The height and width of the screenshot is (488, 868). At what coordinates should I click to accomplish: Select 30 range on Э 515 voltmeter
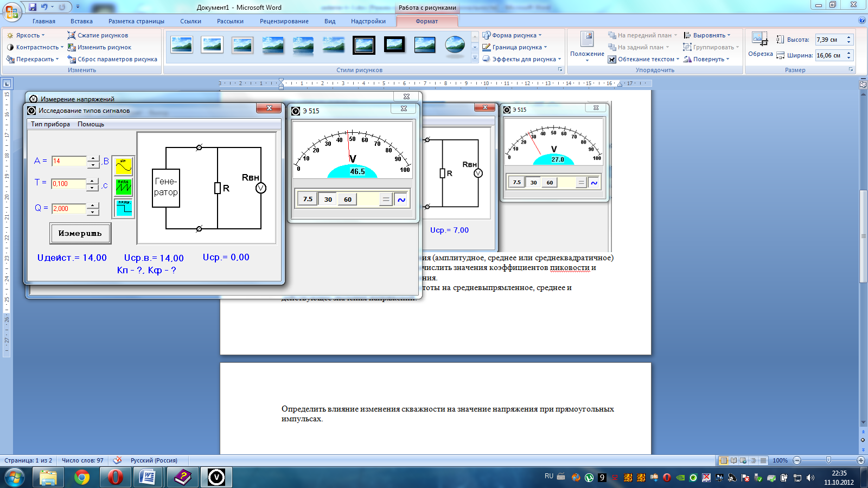(x=328, y=200)
